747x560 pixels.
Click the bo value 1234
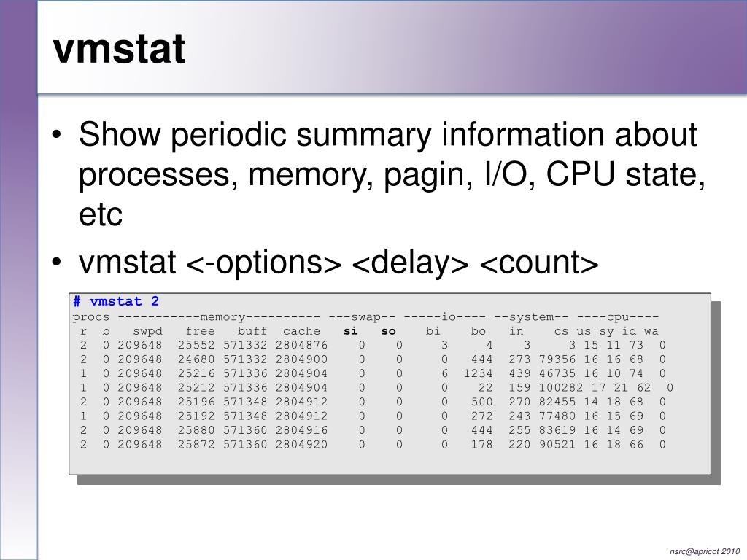[x=479, y=373]
